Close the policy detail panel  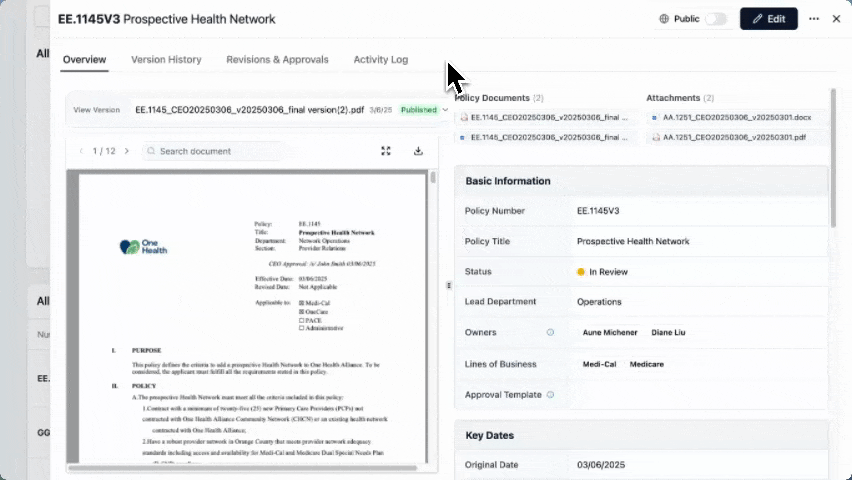click(x=836, y=19)
